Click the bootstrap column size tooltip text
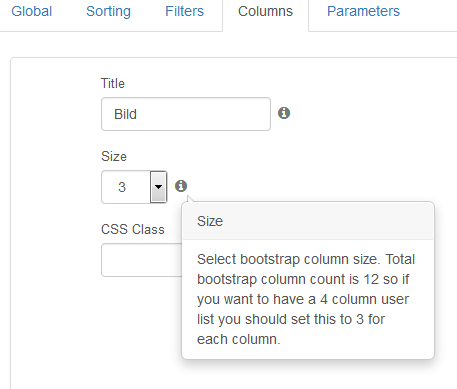Viewport: 457px width, 389px height. pos(306,299)
